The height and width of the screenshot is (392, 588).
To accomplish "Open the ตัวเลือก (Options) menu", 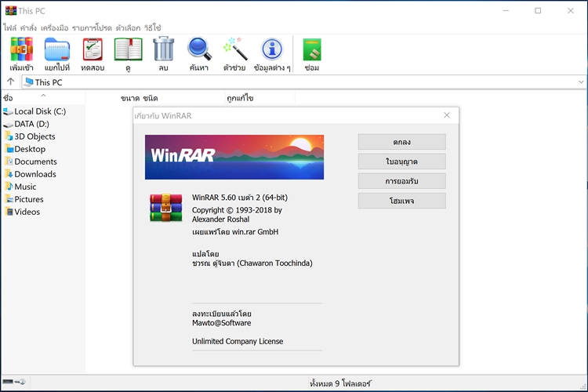I will [128, 27].
